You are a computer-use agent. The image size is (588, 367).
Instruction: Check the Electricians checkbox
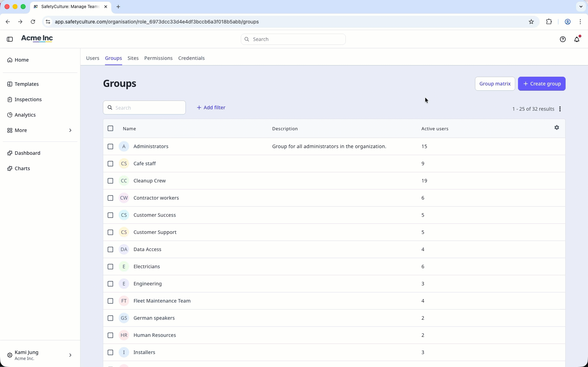click(110, 266)
